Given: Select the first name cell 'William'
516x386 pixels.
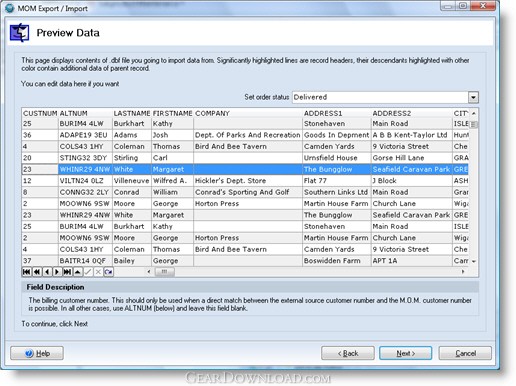Looking at the screenshot, I should (x=172, y=192).
